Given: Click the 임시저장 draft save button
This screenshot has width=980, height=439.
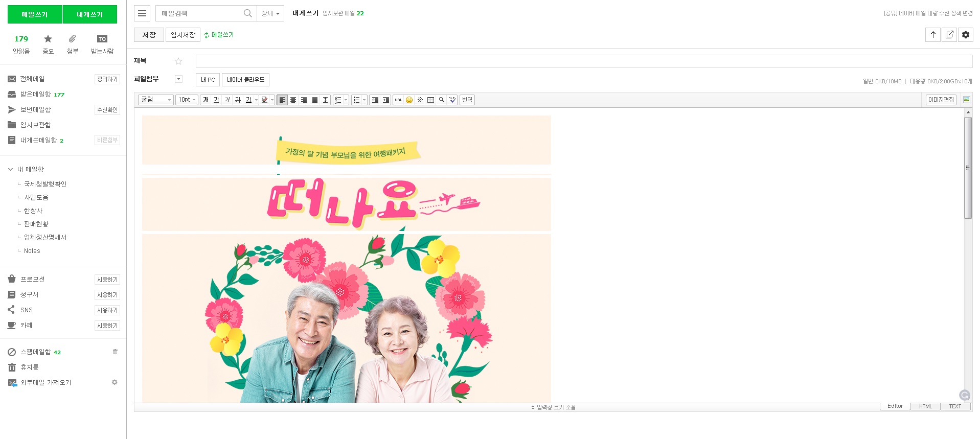Looking at the screenshot, I should pyautogui.click(x=183, y=35).
